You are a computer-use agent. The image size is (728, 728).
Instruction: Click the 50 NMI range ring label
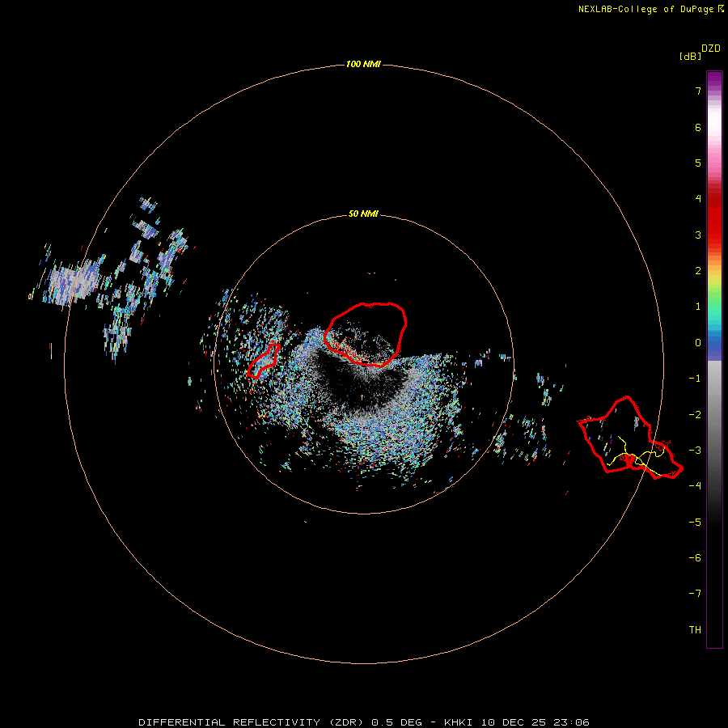[363, 214]
